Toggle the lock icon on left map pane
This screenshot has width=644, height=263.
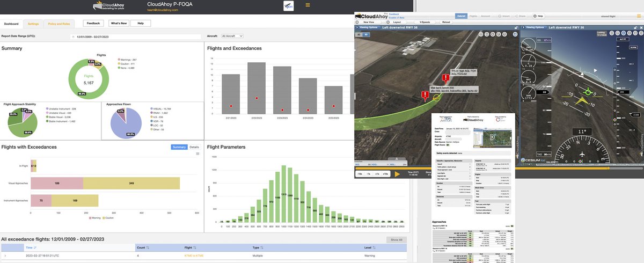516,27
